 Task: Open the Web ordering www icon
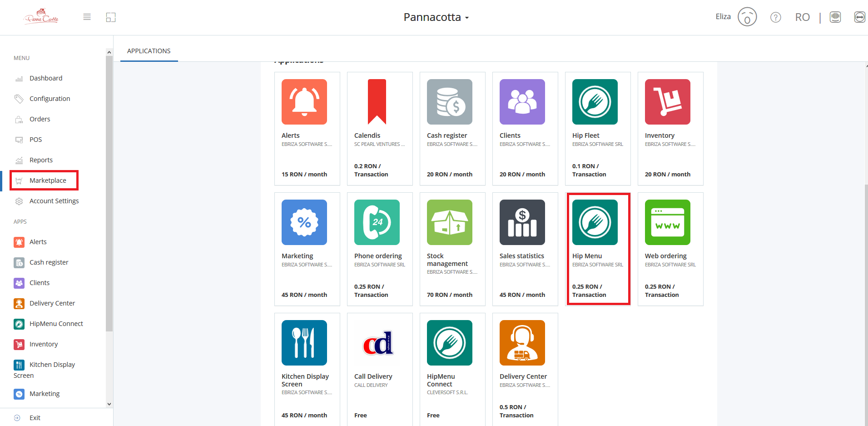[668, 222]
